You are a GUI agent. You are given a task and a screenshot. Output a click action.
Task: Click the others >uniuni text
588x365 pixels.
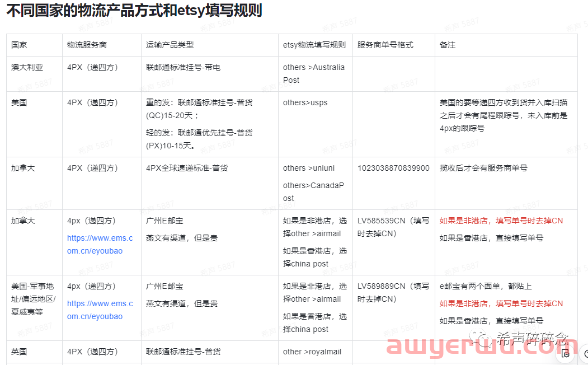[309, 168]
